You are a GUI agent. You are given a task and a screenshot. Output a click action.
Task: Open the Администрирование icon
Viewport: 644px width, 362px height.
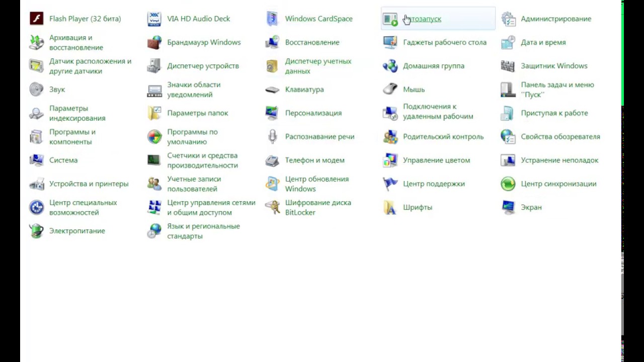[508, 19]
